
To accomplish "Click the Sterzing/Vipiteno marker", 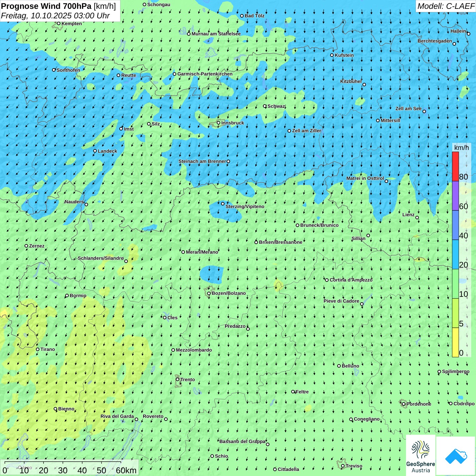I will [223, 204].
